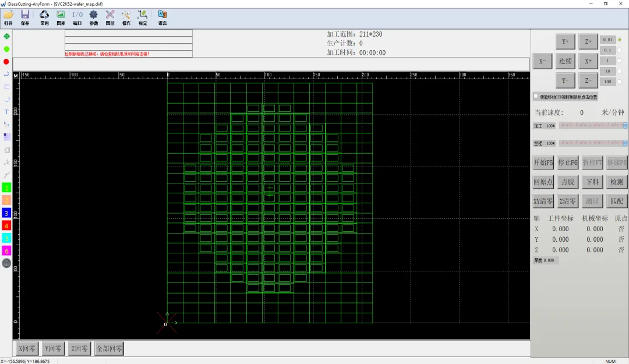Click the red circle indicator in the sidebar
This screenshot has height=364, width=629.
(x=6, y=62)
